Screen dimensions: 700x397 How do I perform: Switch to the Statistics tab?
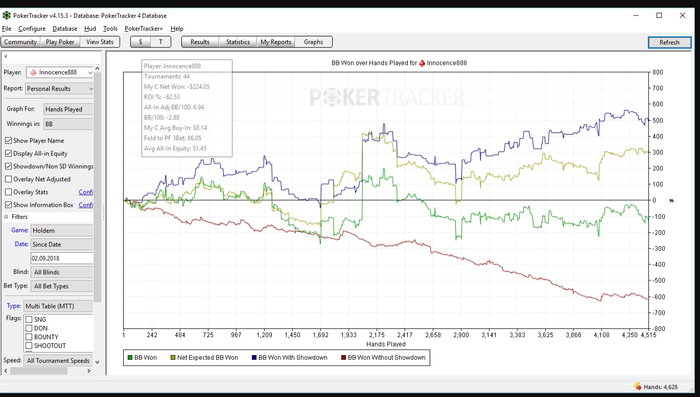[x=238, y=42]
